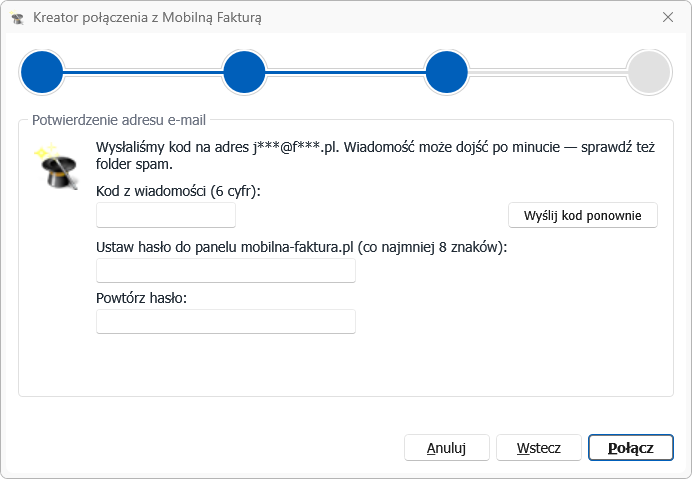Click the 'Wysłaliśmy kod na adres' message text
Viewport: 692px width, 479px height.
(375, 155)
